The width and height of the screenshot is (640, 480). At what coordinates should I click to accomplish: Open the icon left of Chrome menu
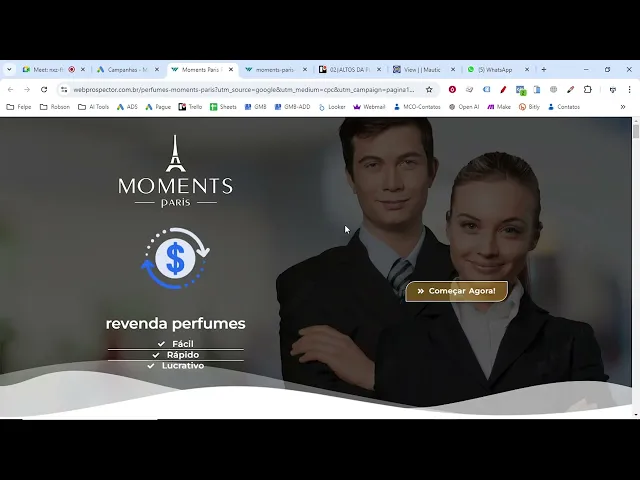(x=613, y=90)
